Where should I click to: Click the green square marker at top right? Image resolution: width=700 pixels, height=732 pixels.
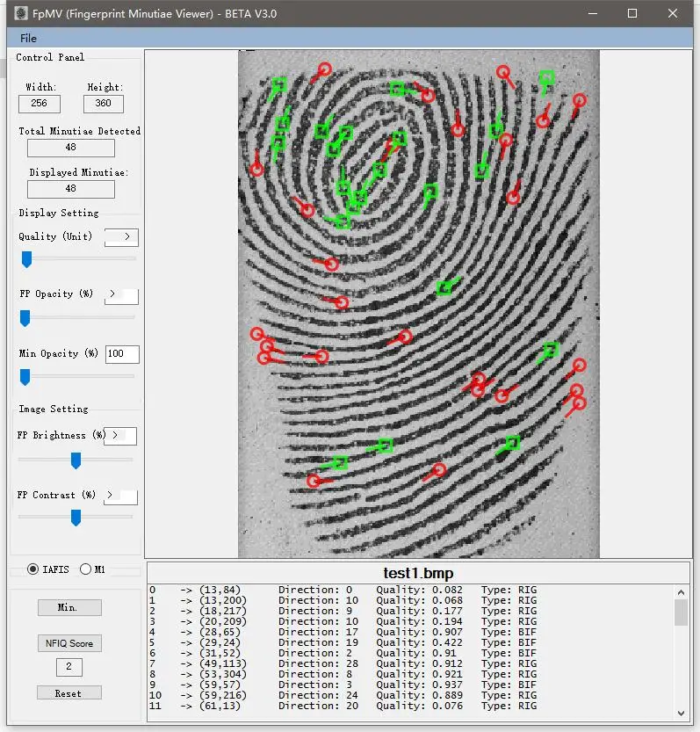(x=546, y=78)
